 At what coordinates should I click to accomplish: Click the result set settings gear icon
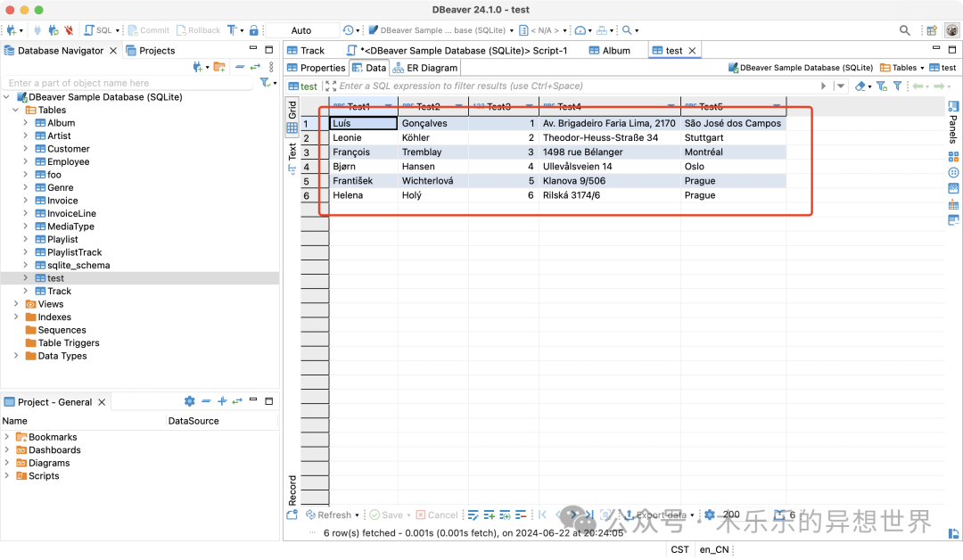click(710, 515)
